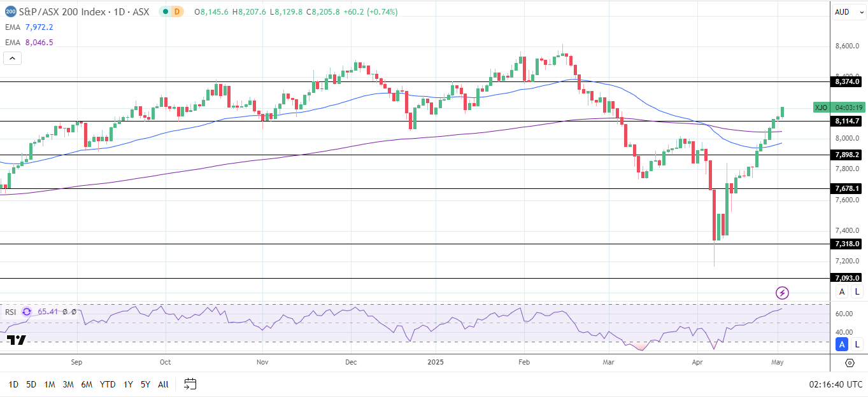Click the 7,318.0 horizontal line price label
Image resolution: width=868 pixels, height=397 pixels.
coord(847,244)
